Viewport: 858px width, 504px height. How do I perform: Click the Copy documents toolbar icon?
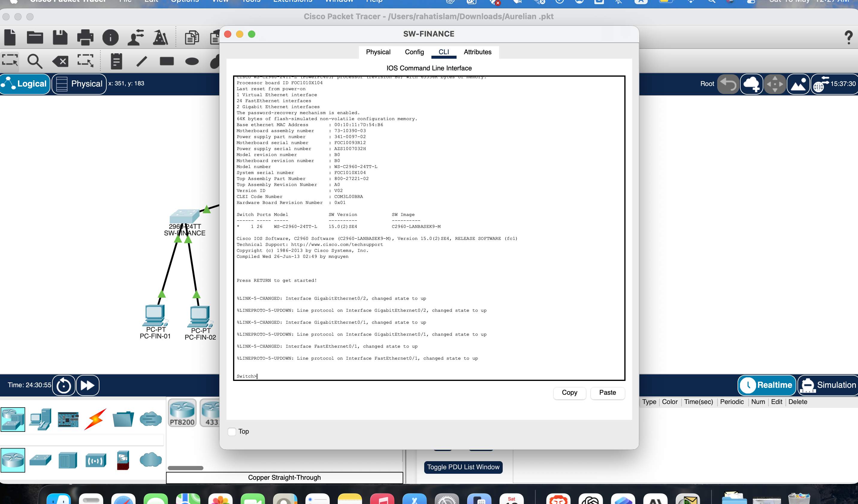click(192, 37)
